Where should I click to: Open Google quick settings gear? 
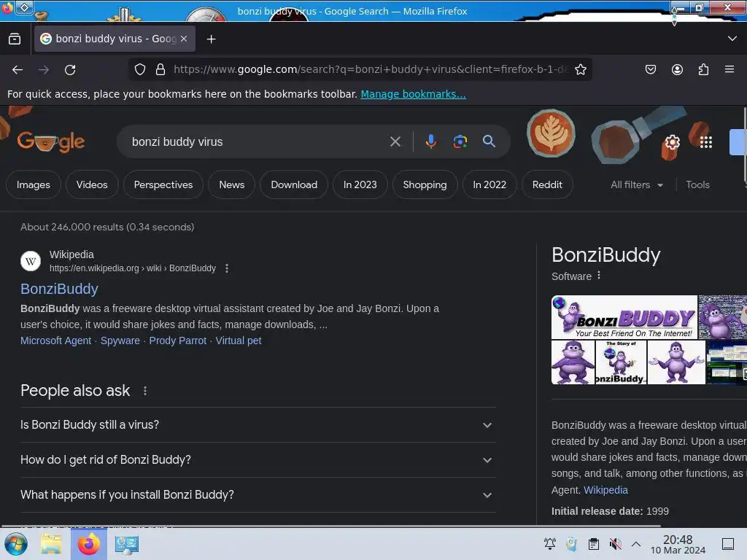672,142
